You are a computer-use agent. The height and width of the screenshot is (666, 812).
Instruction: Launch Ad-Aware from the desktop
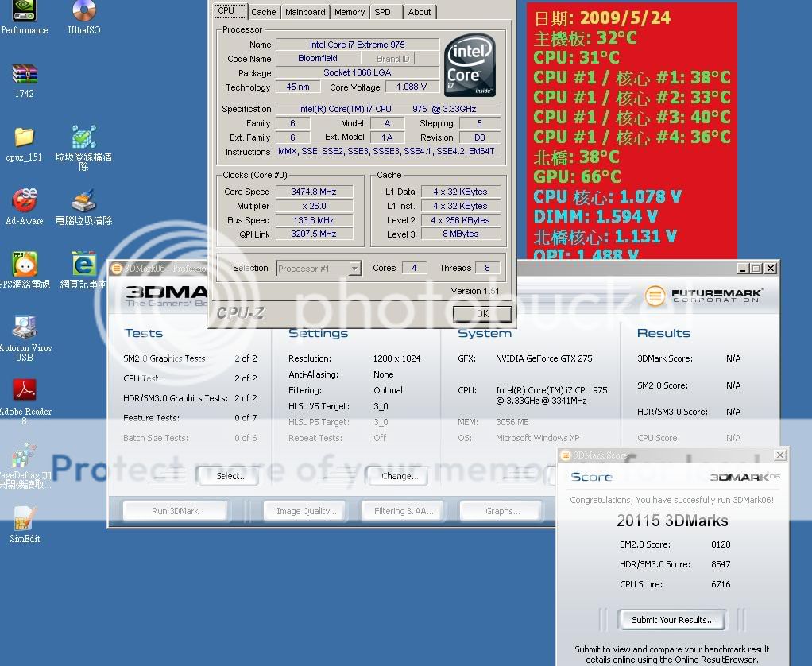tap(25, 207)
